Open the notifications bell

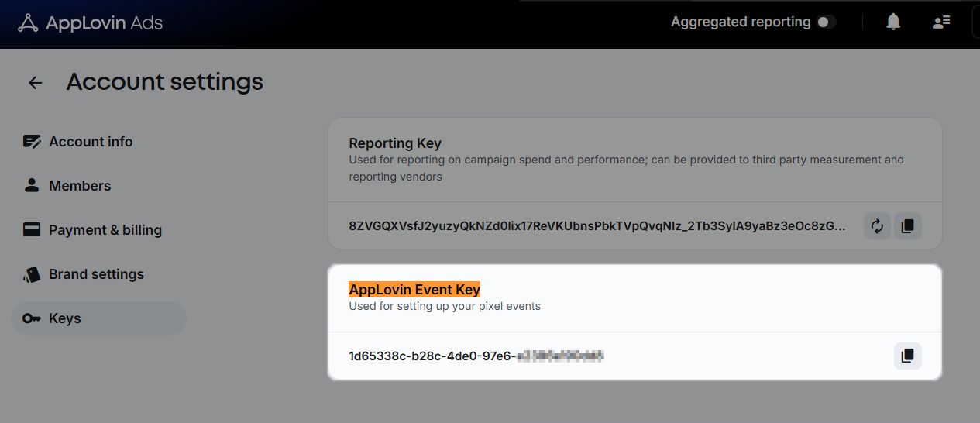[893, 22]
